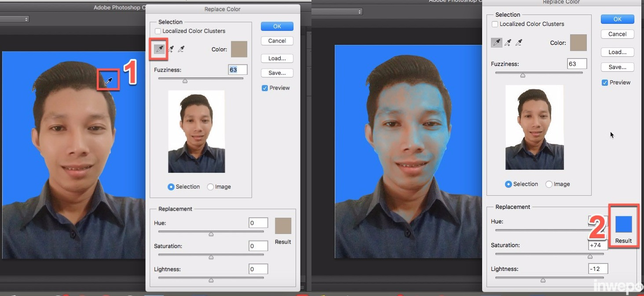Click Load... button in the left dialog
The height and width of the screenshot is (296, 644).
pos(277,58)
